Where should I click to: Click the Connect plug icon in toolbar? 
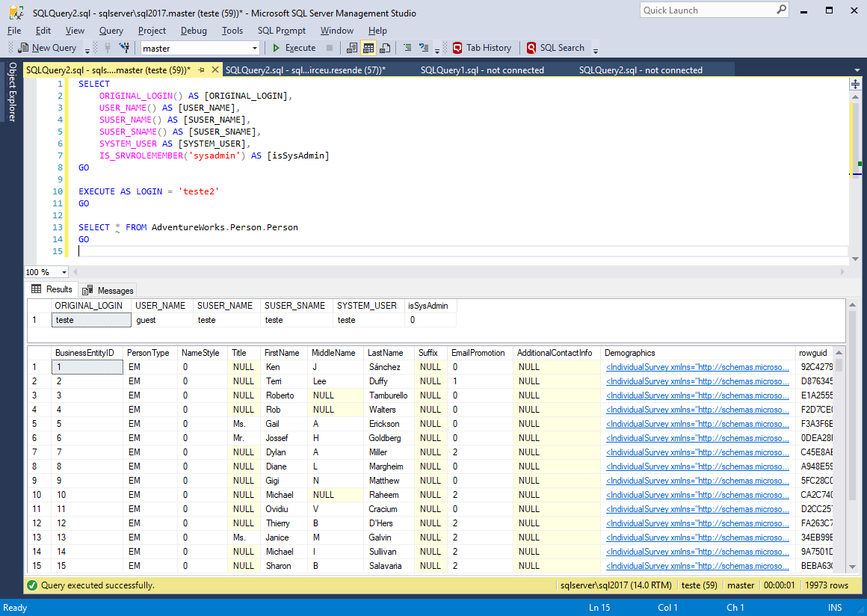pyautogui.click(x=108, y=48)
